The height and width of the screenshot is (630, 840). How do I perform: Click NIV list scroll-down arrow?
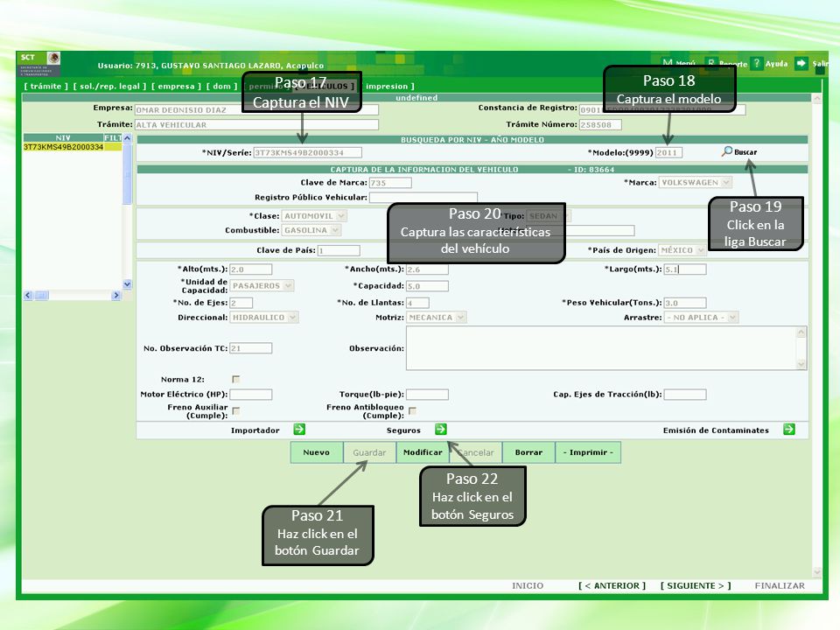(127, 283)
